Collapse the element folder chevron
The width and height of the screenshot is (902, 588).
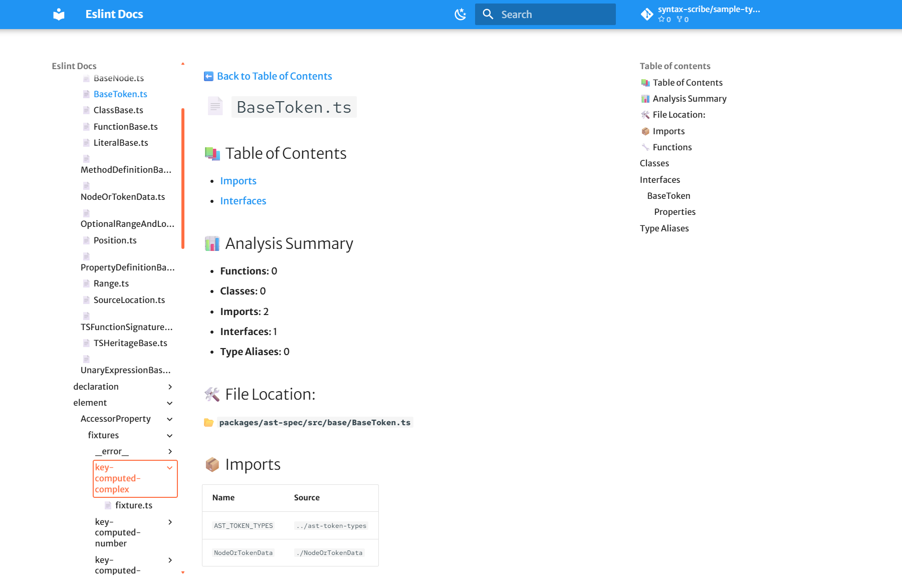point(170,403)
